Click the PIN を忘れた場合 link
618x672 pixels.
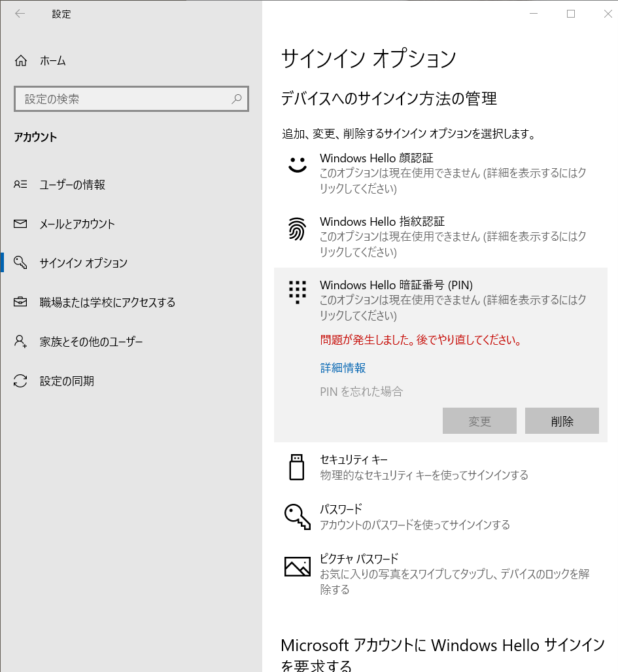pyautogui.click(x=361, y=391)
